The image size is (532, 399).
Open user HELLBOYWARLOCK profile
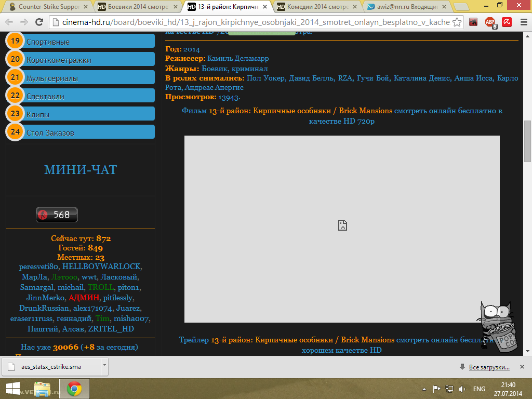click(x=101, y=267)
